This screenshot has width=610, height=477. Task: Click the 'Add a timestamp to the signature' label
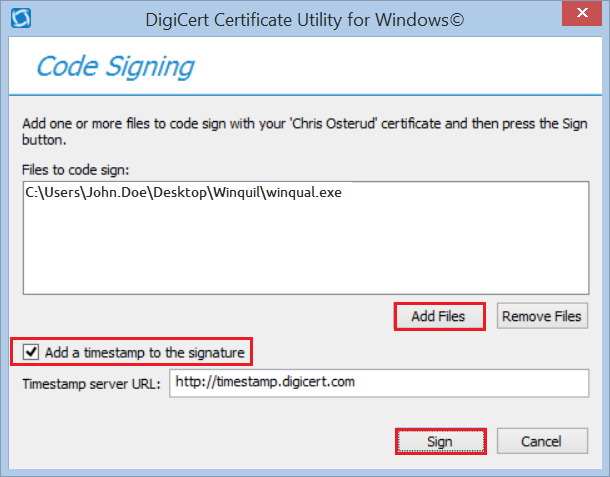pyautogui.click(x=144, y=352)
